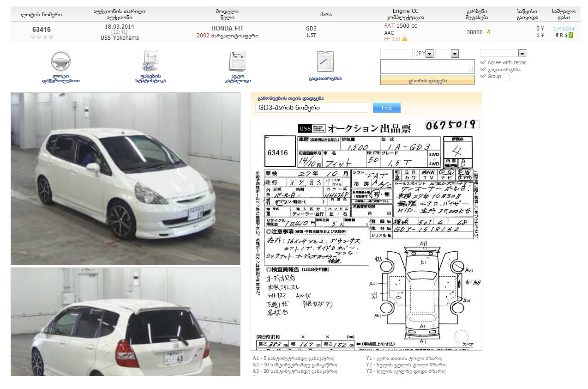This screenshot has width=588, height=389.
Task: Click the warning triangle next to FF 110
Action: pyautogui.click(x=405, y=39)
